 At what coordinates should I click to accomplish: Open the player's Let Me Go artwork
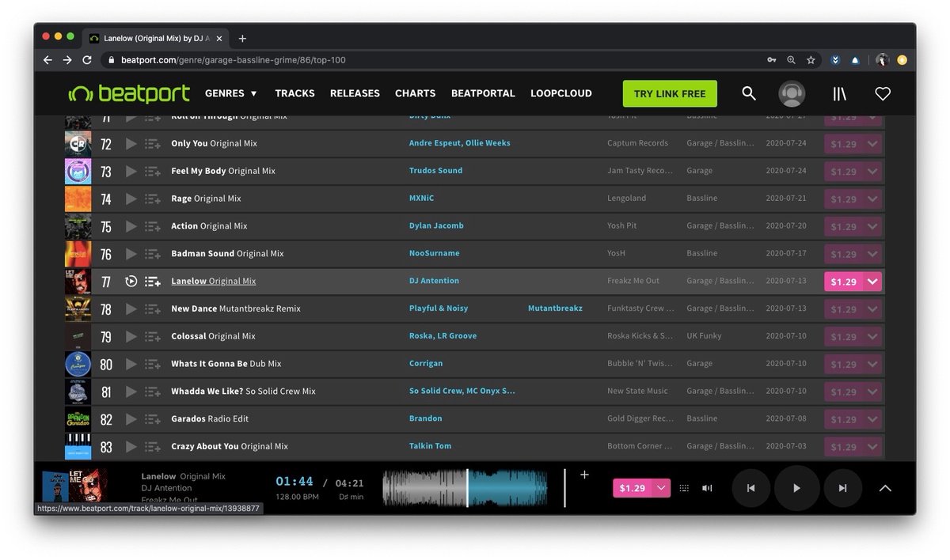coord(89,486)
